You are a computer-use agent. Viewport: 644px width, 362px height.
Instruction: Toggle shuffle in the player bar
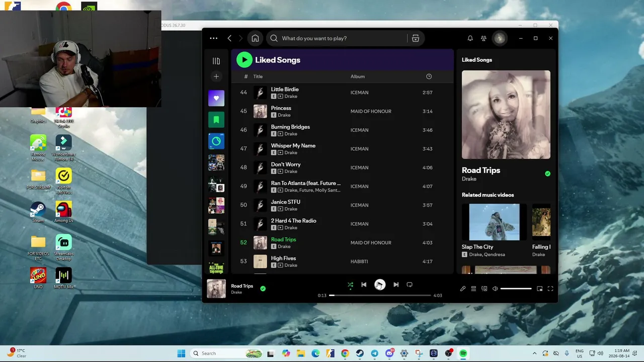pyautogui.click(x=350, y=285)
